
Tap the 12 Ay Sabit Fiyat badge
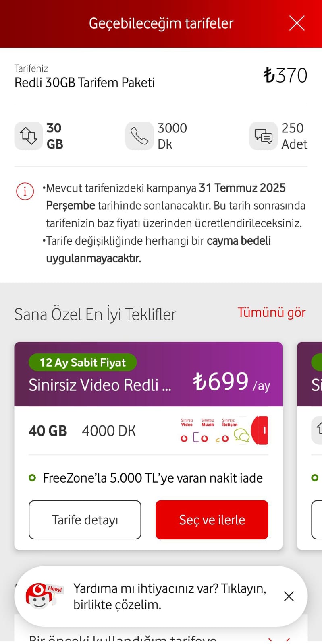coord(83,363)
